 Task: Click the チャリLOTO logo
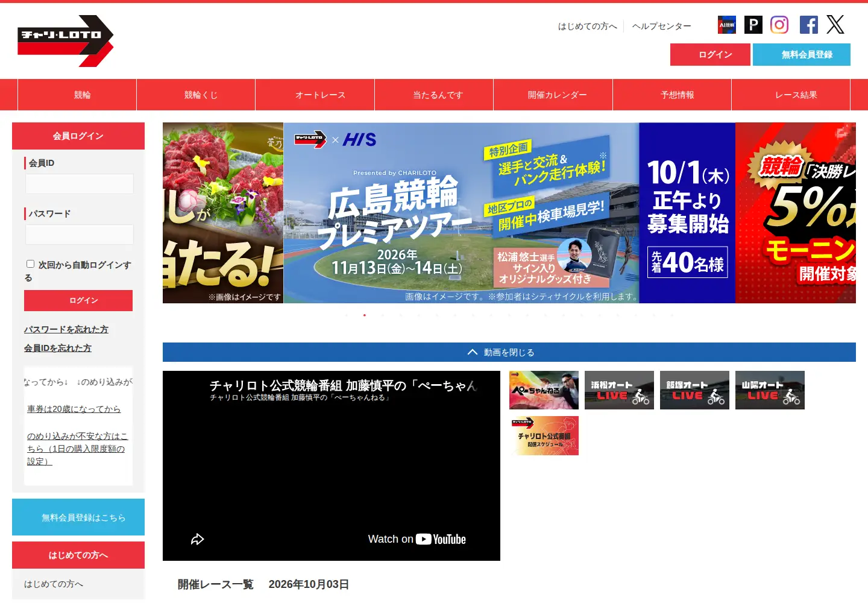point(66,41)
